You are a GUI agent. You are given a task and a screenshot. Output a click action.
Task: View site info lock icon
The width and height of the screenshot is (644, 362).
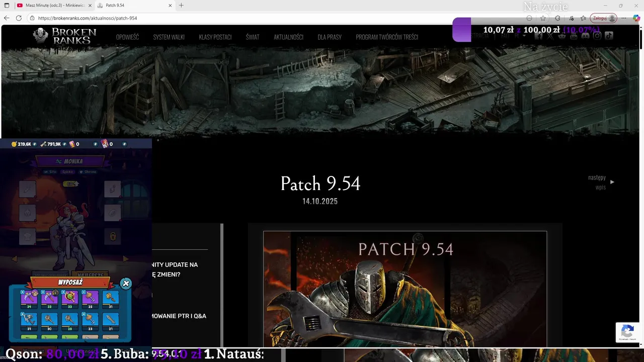tap(32, 18)
